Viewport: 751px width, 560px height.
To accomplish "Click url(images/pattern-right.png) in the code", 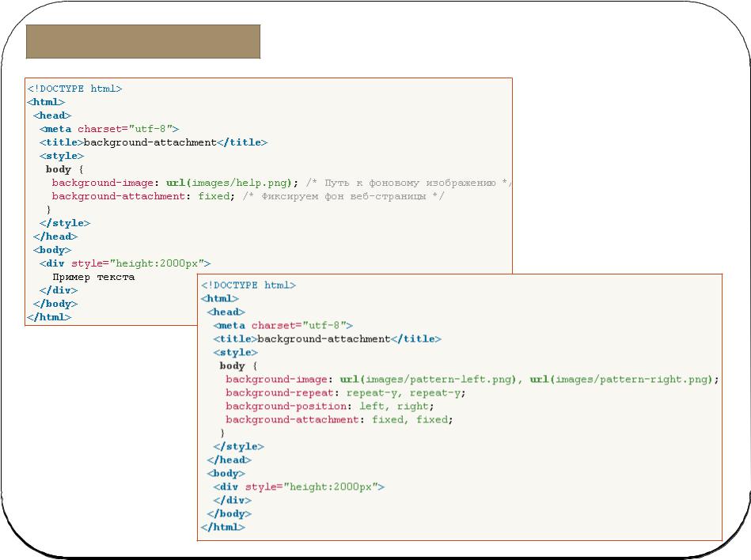I will point(620,380).
